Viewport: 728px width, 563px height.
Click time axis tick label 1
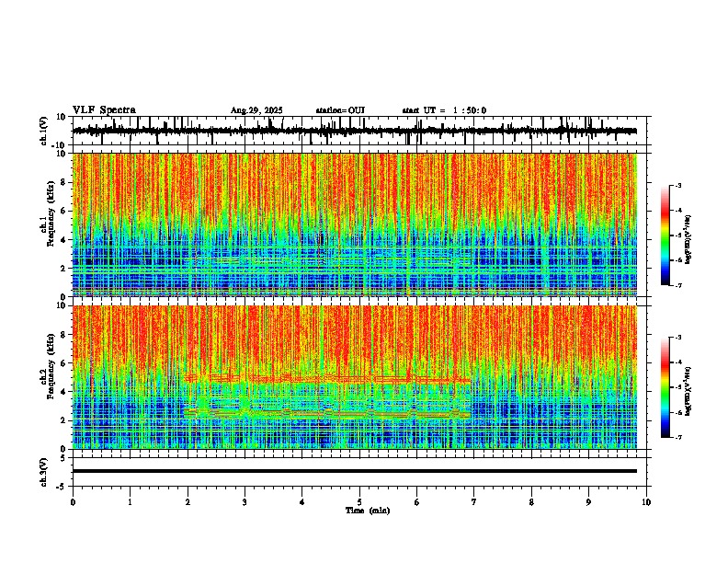(x=130, y=502)
